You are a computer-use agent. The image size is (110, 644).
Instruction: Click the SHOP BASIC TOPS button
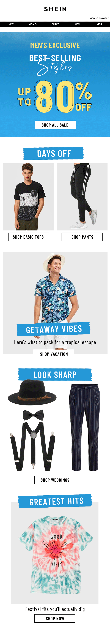coord(28,237)
